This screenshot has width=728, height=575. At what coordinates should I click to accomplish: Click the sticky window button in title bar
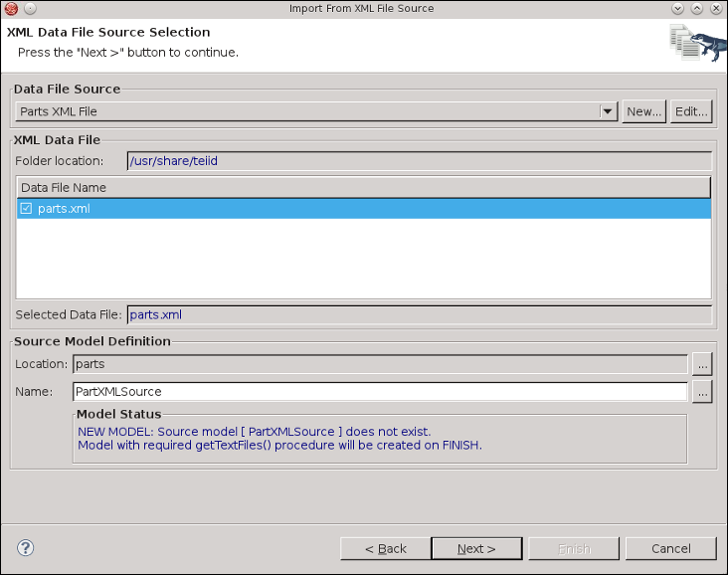coord(30,8)
